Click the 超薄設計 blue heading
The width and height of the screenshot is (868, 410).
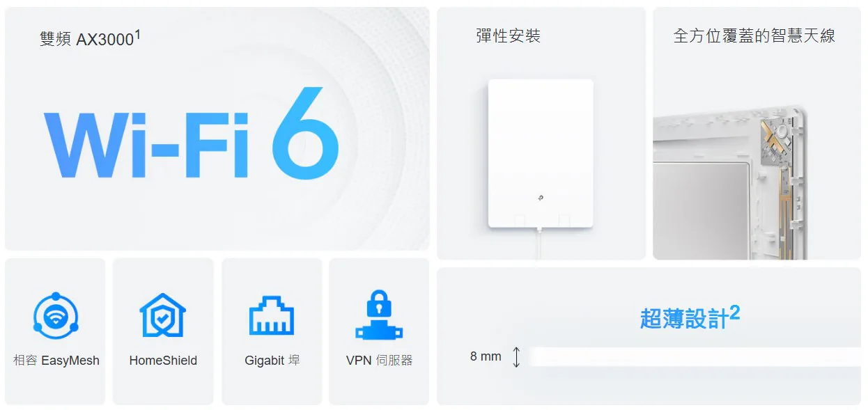click(x=683, y=319)
